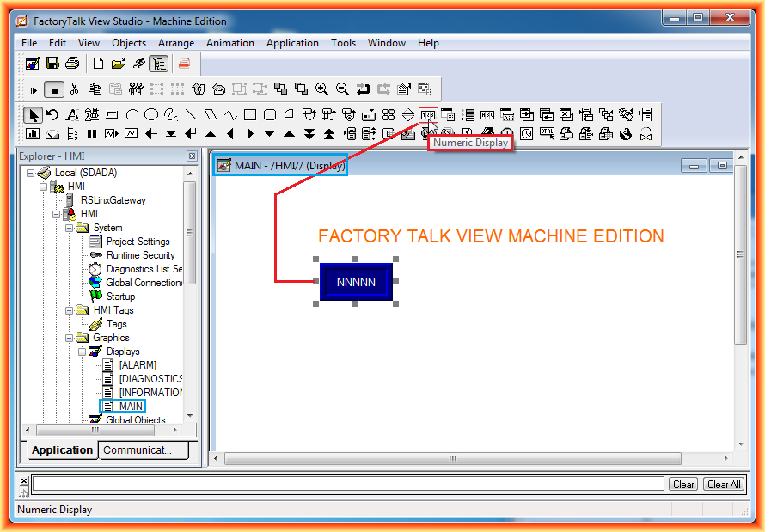Click the Zoom Out magnifier icon
Viewport: 765px width, 532px height.
[340, 88]
